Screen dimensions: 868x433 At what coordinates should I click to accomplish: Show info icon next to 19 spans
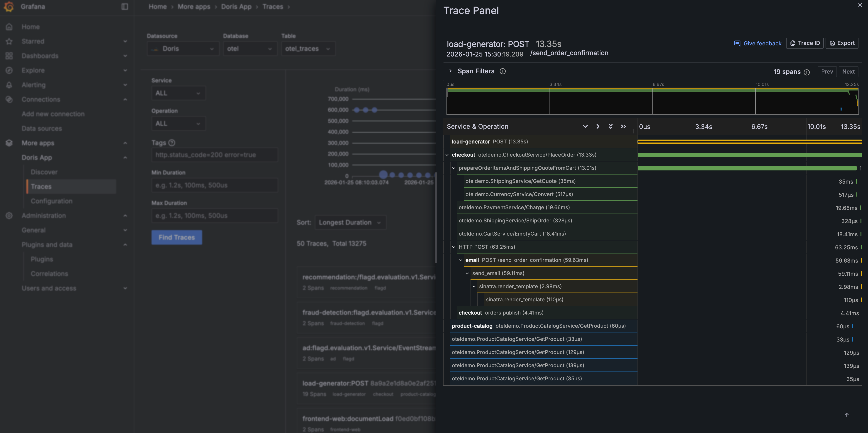point(807,72)
